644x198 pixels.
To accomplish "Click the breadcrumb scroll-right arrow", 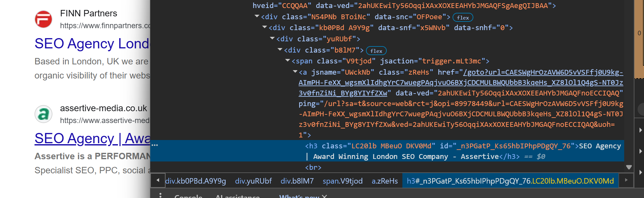I will 626,180.
